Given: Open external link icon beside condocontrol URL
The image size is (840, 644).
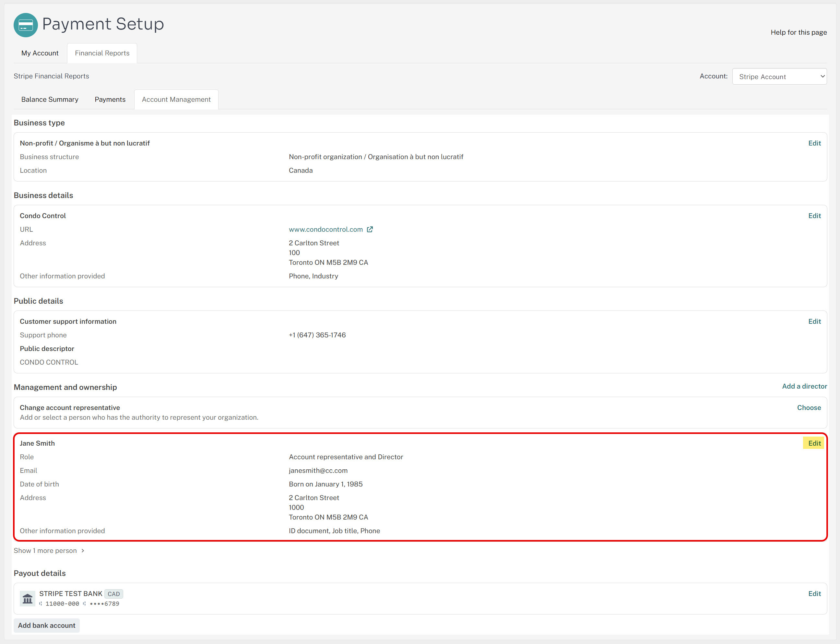Looking at the screenshot, I should click(370, 229).
